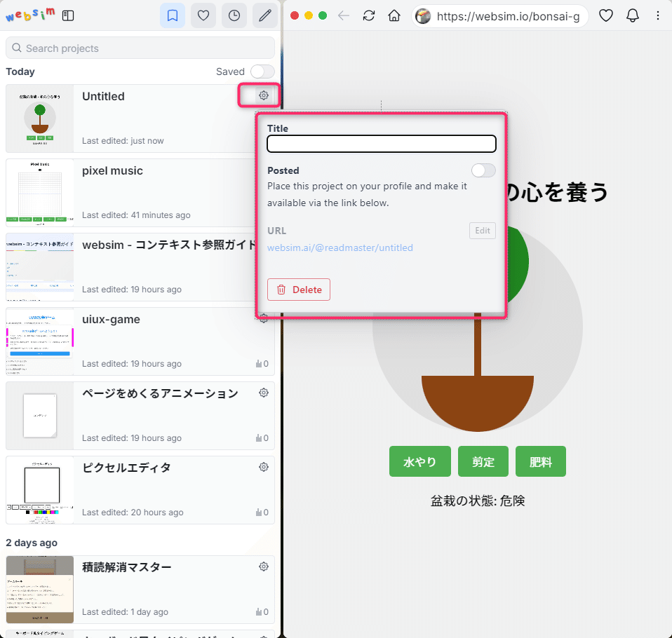Reload the page with refresh icon
Viewport: 672px width, 638px height.
[368, 16]
